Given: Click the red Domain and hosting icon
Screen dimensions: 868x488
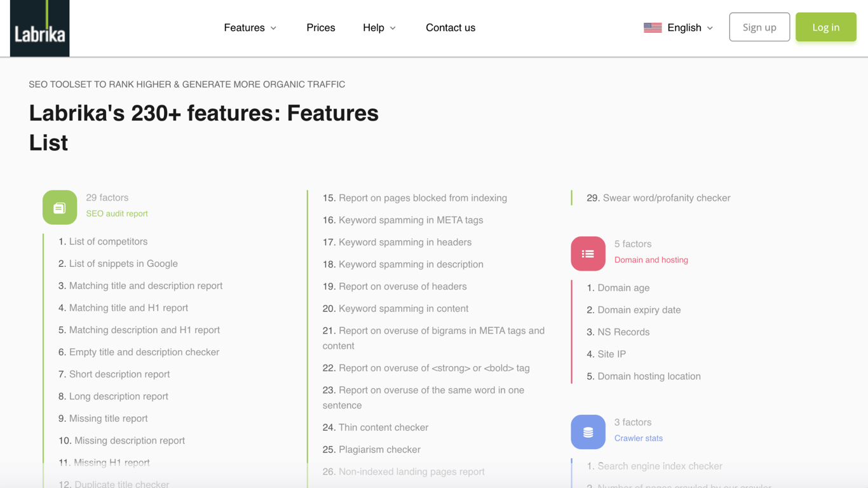Looking at the screenshot, I should coord(588,254).
